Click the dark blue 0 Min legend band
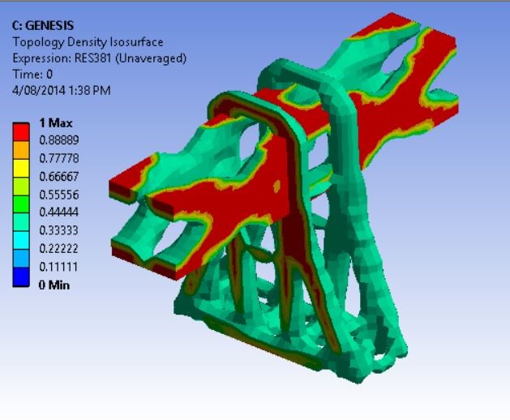Screen dimensions: 510x420 21,277
